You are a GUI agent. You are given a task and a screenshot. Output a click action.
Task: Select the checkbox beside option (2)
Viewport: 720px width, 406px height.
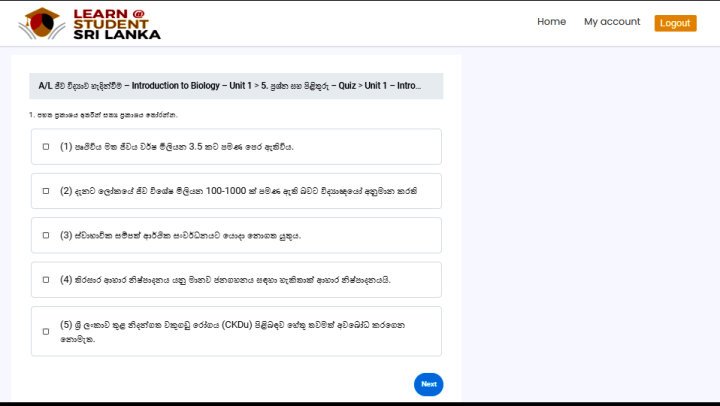pyautogui.click(x=46, y=191)
